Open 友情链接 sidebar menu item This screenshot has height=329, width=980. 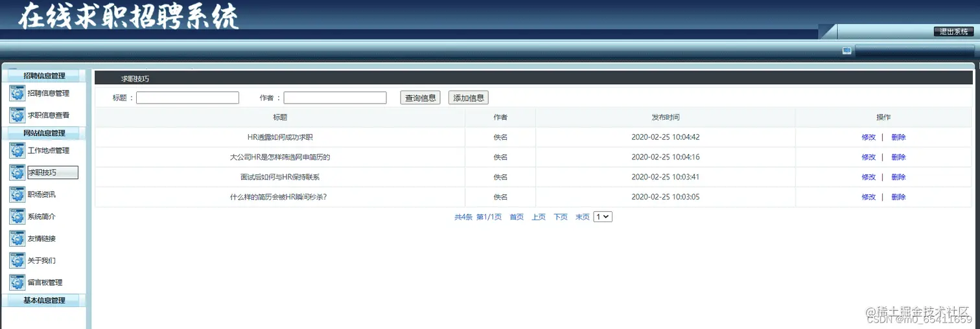(x=41, y=239)
